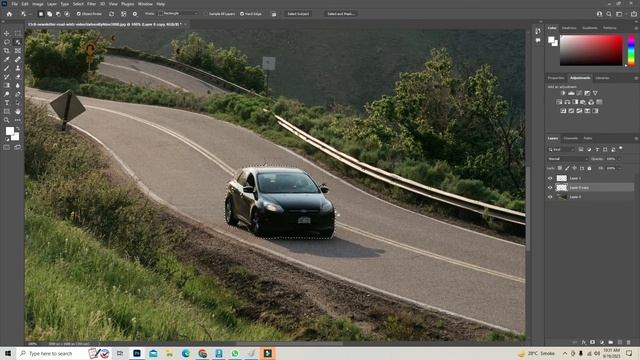640x360 pixels.
Task: Toggle lock all icon in Layers panel
Action: pyautogui.click(x=589, y=168)
